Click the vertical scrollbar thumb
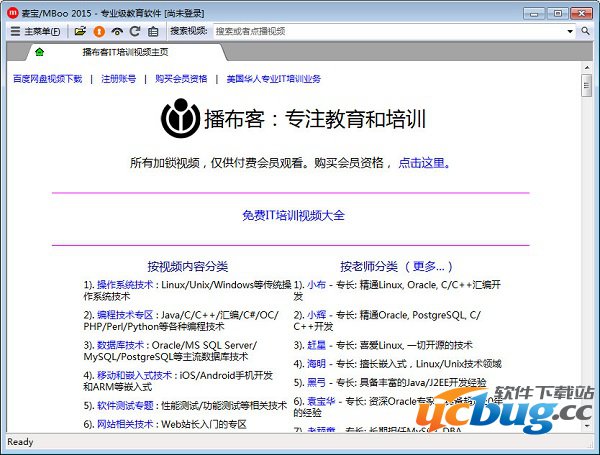600x455 pixels. [x=586, y=86]
